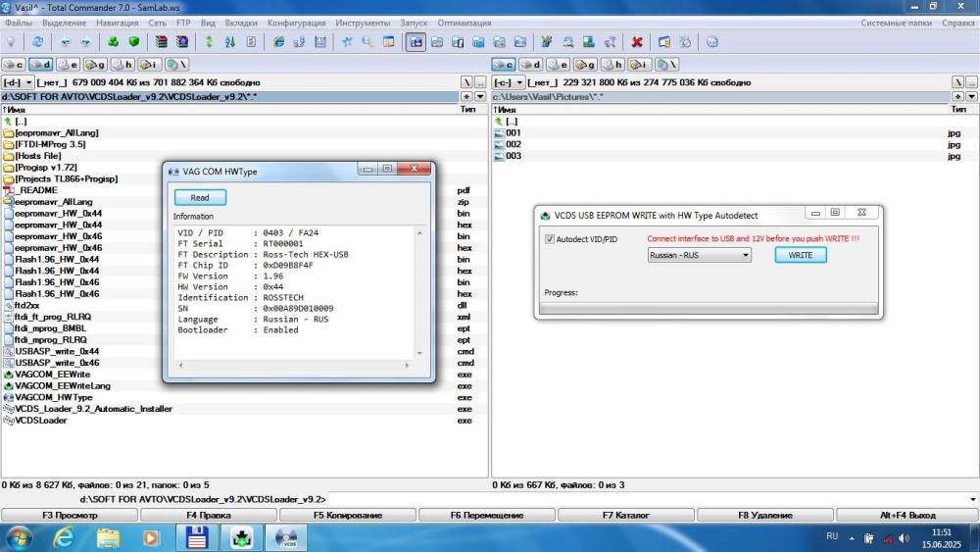Click the Progress bar in VCDS window
The image size is (980, 552).
tap(709, 308)
